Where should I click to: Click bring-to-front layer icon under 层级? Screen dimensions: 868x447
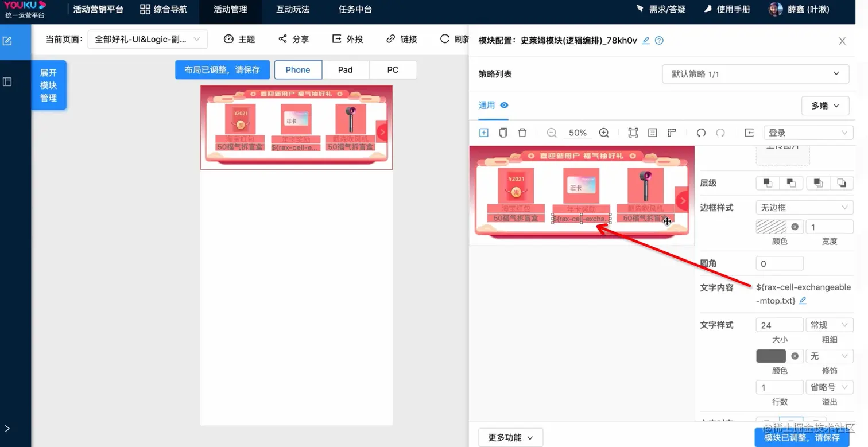768,182
